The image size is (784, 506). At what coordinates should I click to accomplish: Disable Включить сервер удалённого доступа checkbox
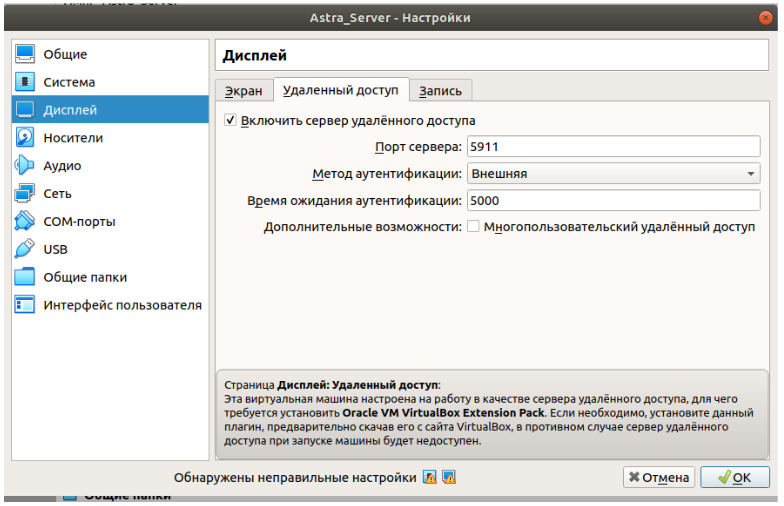231,121
